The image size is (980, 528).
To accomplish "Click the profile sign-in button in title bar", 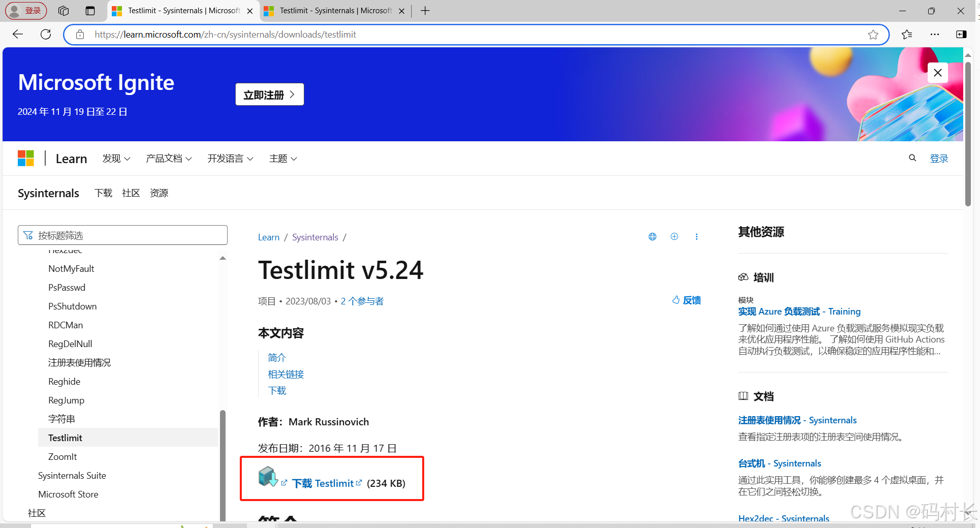I will 26,11.
